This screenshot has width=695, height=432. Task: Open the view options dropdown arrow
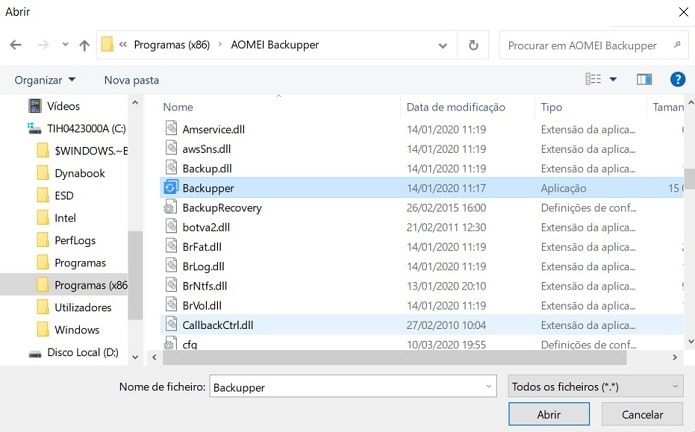[613, 79]
